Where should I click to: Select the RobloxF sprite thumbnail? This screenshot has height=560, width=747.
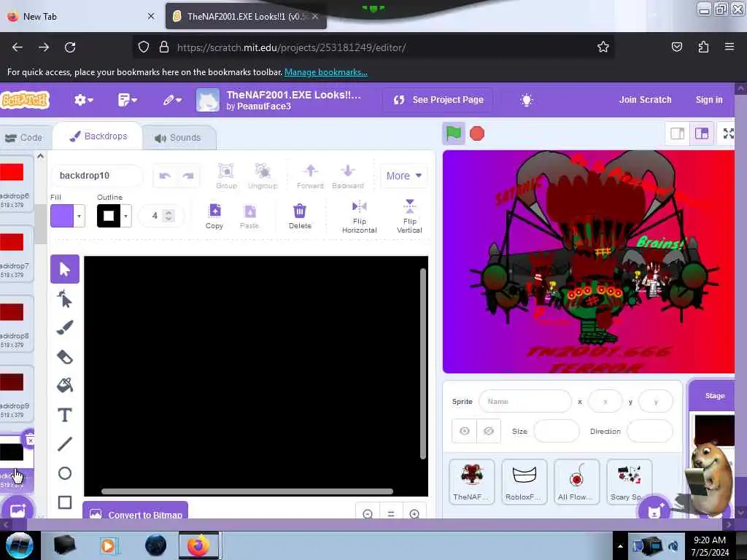click(524, 481)
